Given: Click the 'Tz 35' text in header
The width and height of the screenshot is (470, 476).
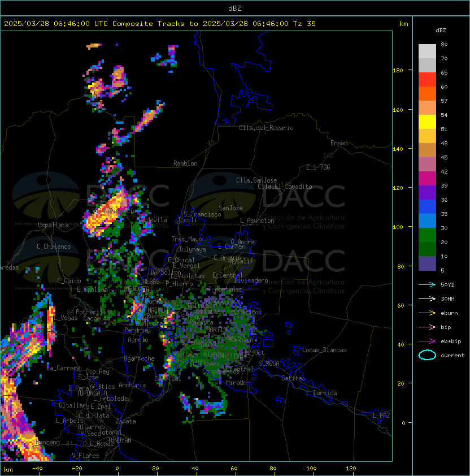Looking at the screenshot, I should point(304,24).
